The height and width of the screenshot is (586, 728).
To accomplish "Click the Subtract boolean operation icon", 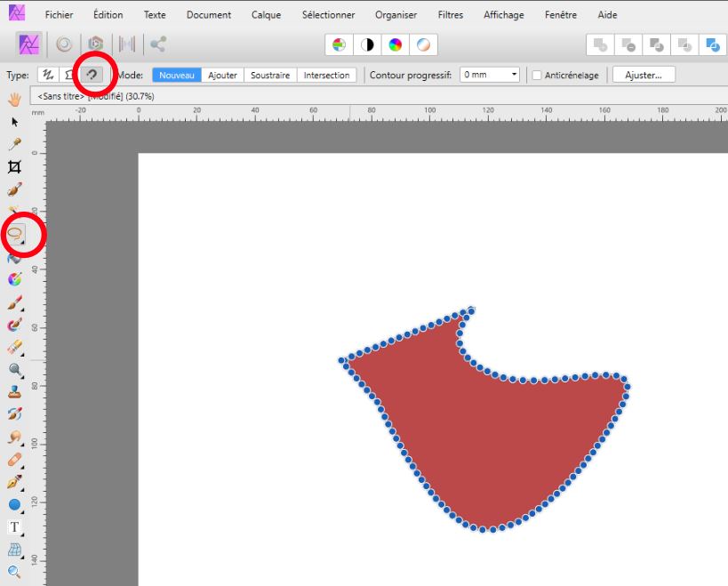I will click(628, 45).
